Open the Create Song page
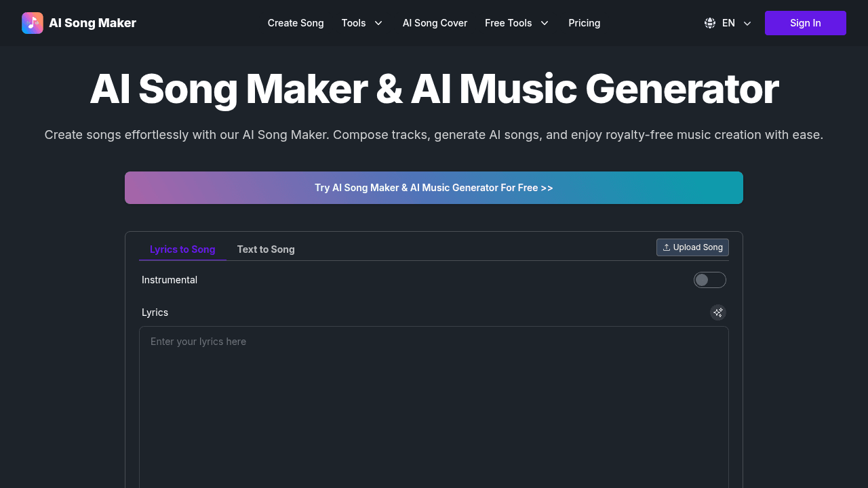Image resolution: width=868 pixels, height=488 pixels. click(x=296, y=23)
